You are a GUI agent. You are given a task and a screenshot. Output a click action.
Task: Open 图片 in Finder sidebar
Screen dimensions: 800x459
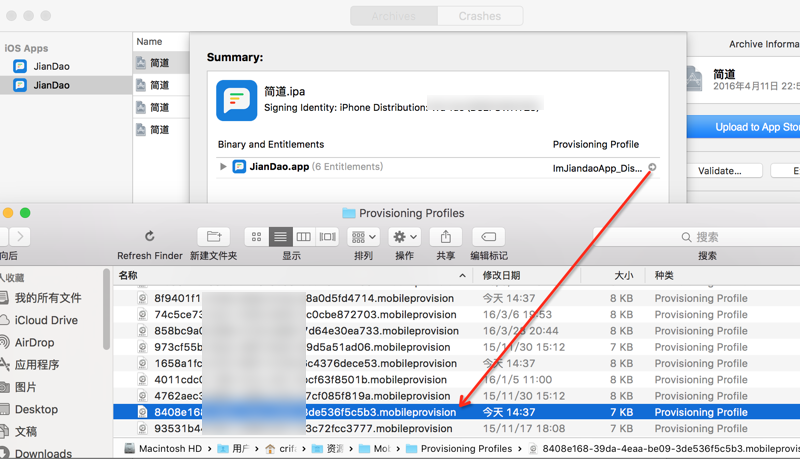tap(26, 387)
